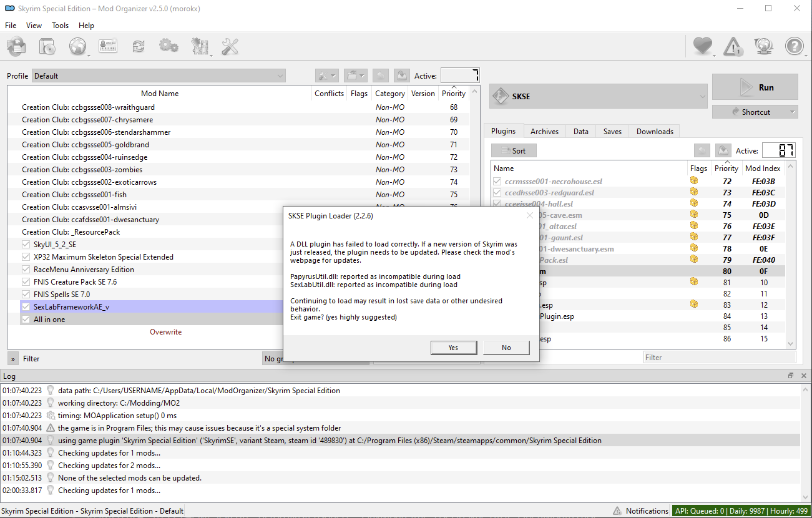Float the Log panel
812x518 pixels.
[791, 376]
